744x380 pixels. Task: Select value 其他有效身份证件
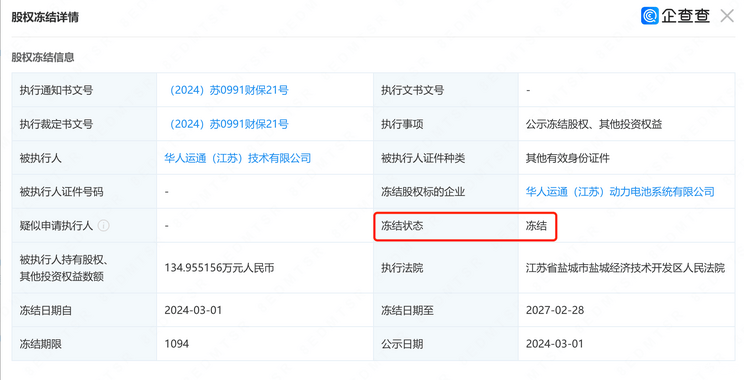[567, 158]
